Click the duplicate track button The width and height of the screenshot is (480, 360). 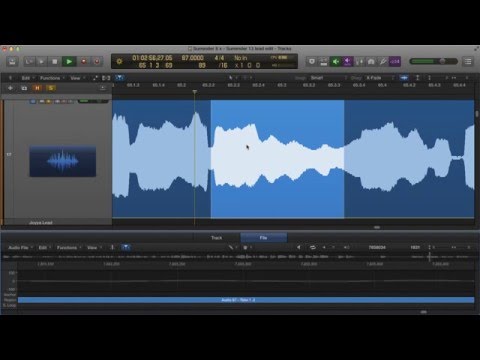(24, 88)
